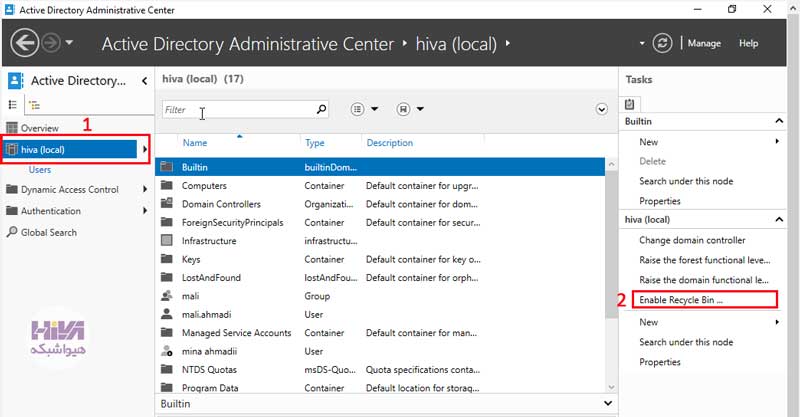Viewport: 800px width, 417px height.
Task: Collapse the left navigation pane chevron
Action: point(145,81)
